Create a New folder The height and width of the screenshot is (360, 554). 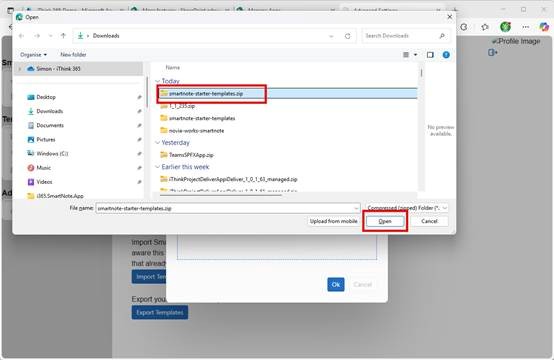coord(73,55)
